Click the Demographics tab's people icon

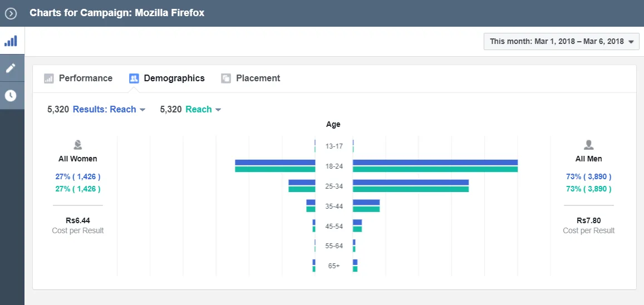pos(134,78)
